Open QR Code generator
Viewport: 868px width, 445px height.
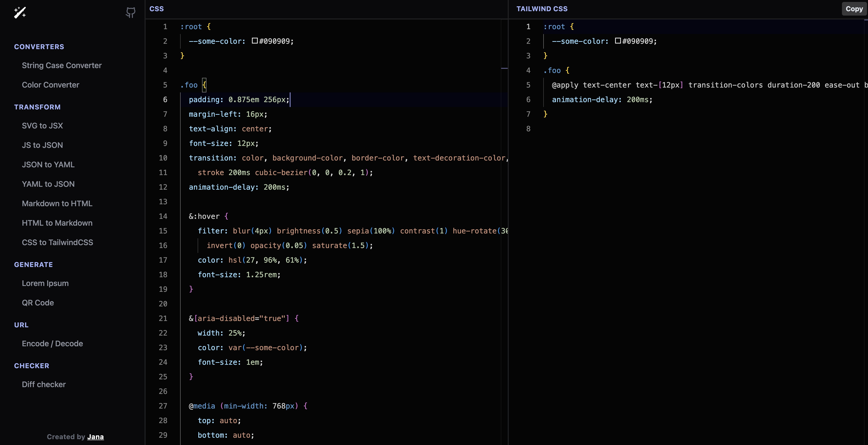[38, 303]
